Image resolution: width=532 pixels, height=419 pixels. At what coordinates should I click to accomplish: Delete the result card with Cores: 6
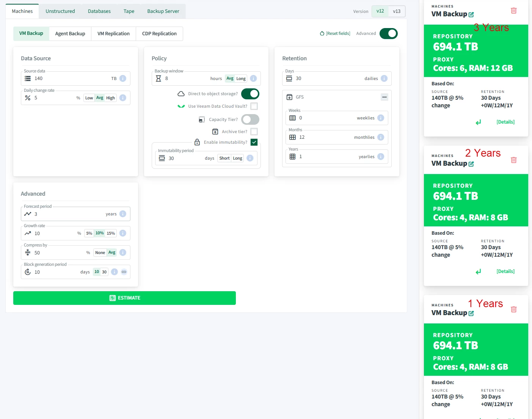(514, 11)
